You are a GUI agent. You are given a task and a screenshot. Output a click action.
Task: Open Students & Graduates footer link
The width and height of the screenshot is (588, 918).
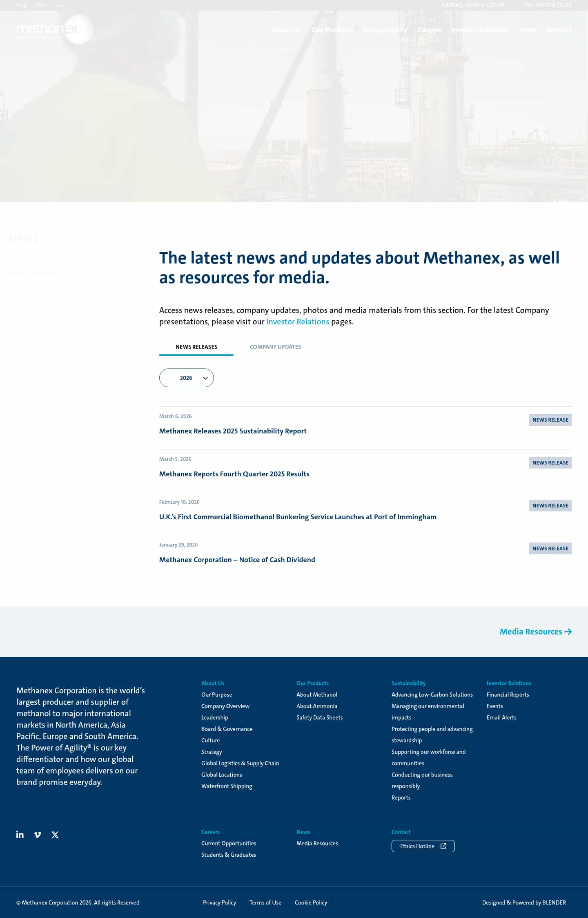[x=229, y=855]
